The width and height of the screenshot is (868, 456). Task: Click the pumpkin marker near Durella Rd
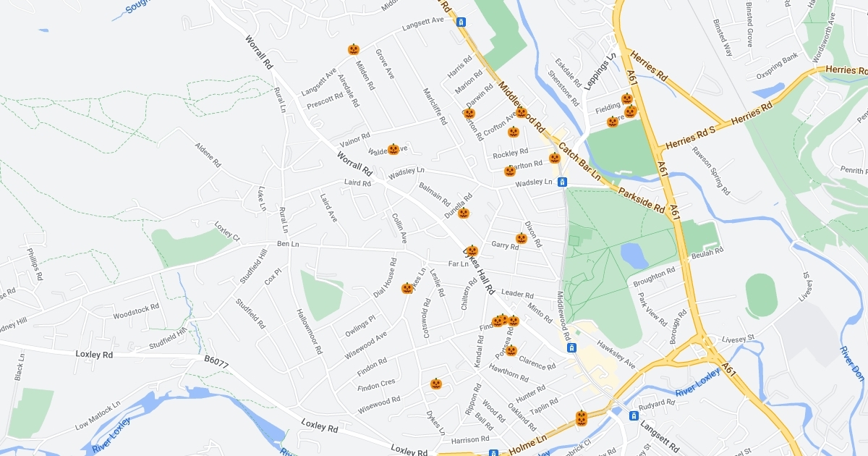[x=464, y=213]
